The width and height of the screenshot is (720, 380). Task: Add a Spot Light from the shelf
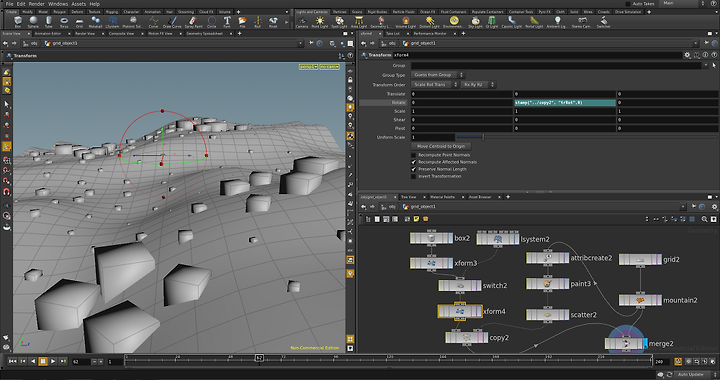pos(339,22)
